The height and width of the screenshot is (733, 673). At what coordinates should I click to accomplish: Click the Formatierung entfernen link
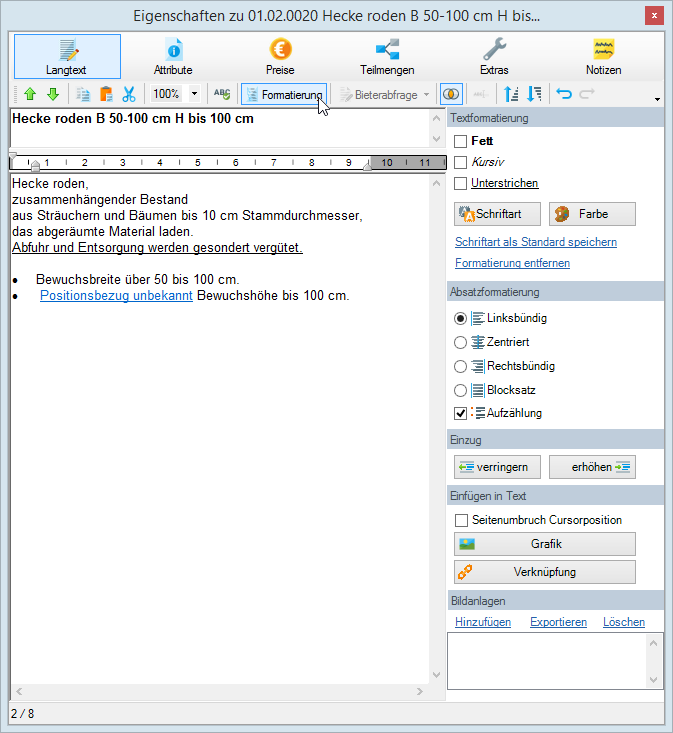point(512,263)
